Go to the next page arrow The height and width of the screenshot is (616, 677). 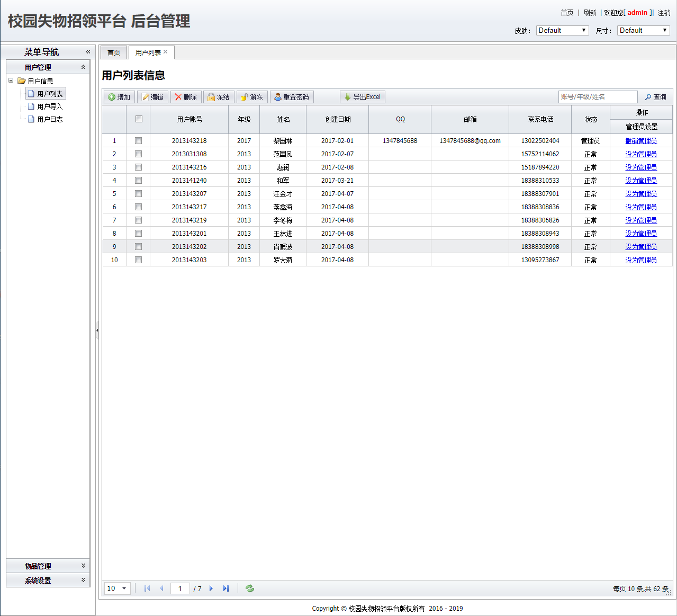[x=211, y=588]
